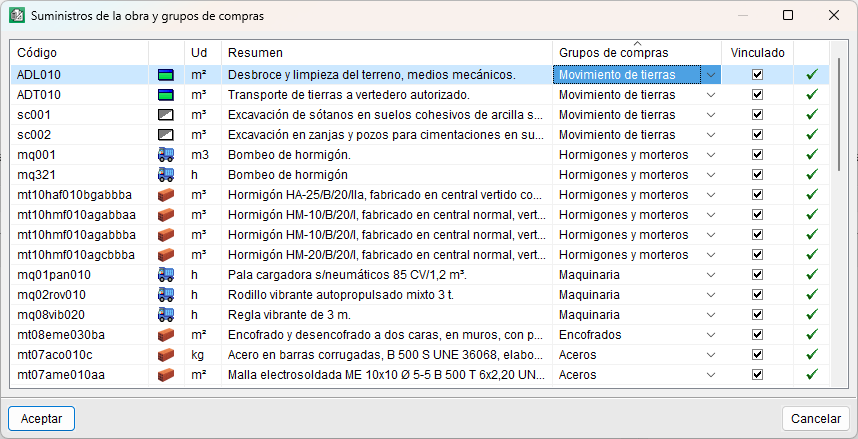Click the brick icon for mt07ame010aa
858x439 pixels.
tap(166, 375)
